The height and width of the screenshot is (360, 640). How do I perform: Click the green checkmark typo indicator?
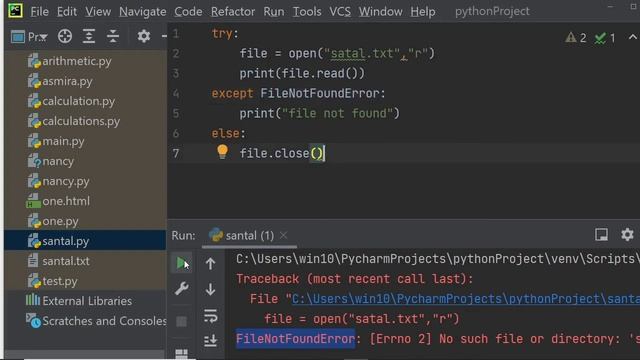(x=605, y=38)
